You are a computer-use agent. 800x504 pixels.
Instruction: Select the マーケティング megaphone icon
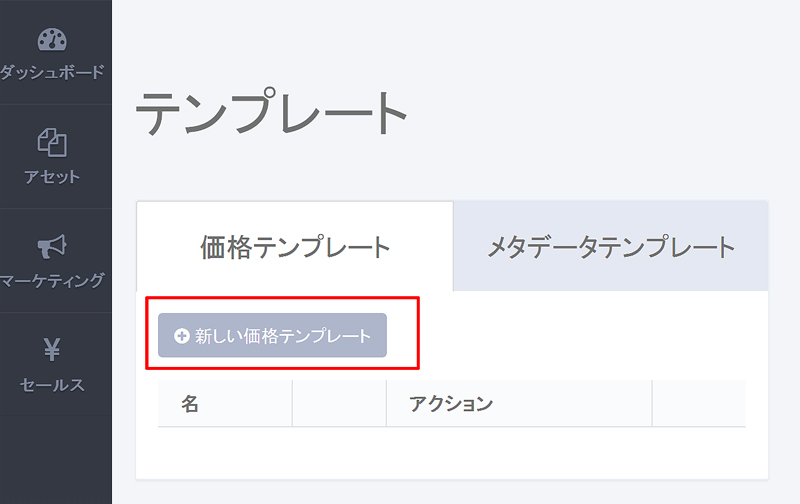tap(52, 247)
